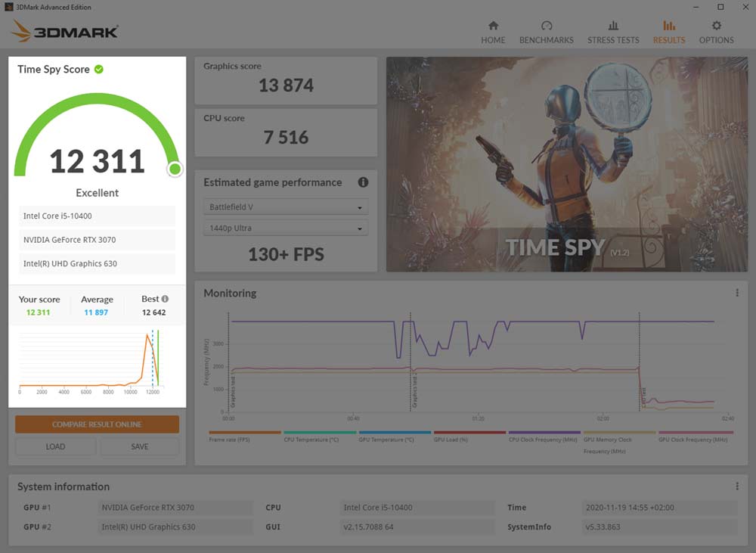Expand the System information options menu
The height and width of the screenshot is (553, 756).
click(737, 486)
